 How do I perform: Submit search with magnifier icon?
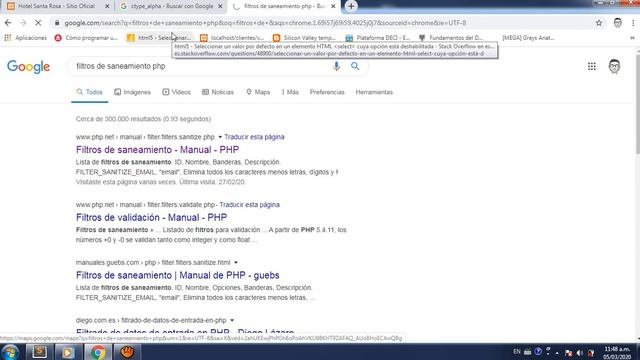coord(355,66)
